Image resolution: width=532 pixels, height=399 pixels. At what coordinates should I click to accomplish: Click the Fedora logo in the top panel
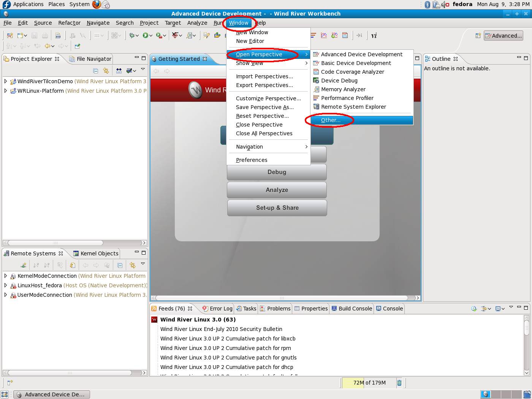coord(6,4)
